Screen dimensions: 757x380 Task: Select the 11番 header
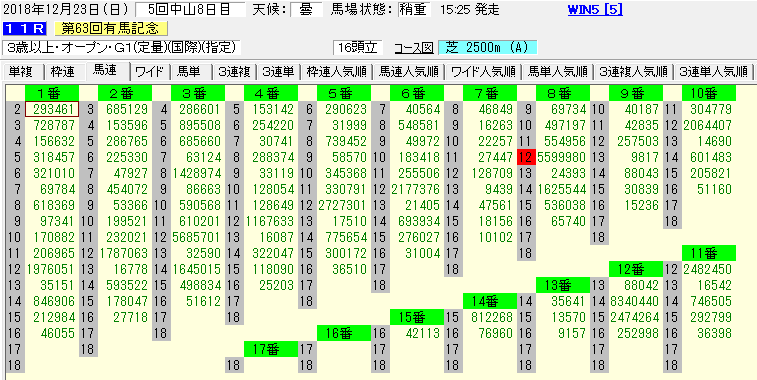coord(709,253)
